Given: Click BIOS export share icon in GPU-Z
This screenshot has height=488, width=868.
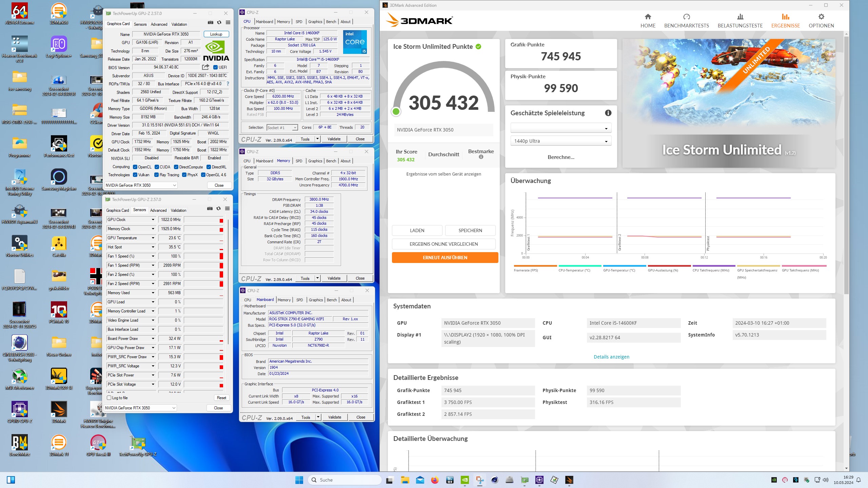Looking at the screenshot, I should 205,67.
